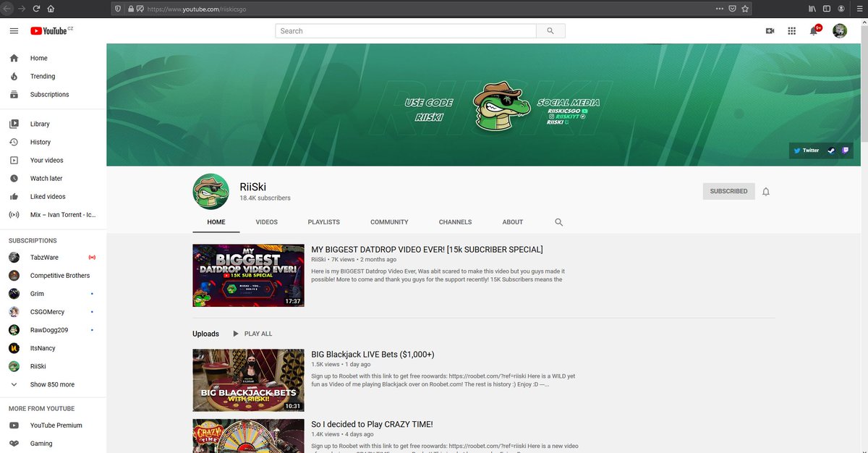Click the SUBSCRIBED button
Image resolution: width=868 pixels, height=453 pixels.
[x=728, y=192]
